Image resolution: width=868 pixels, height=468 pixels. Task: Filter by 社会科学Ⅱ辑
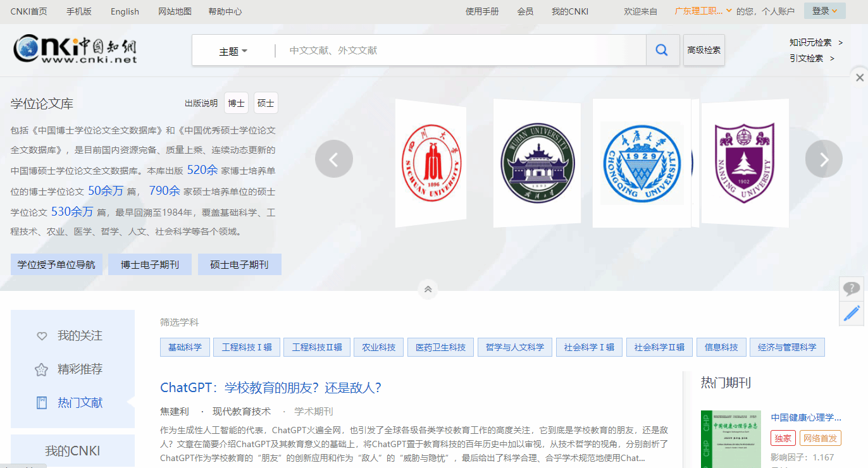659,347
